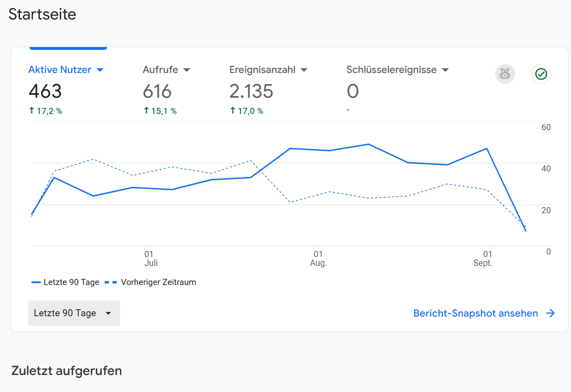Click the solid line legend marker
Screen dimensions: 571x392
[36, 282]
